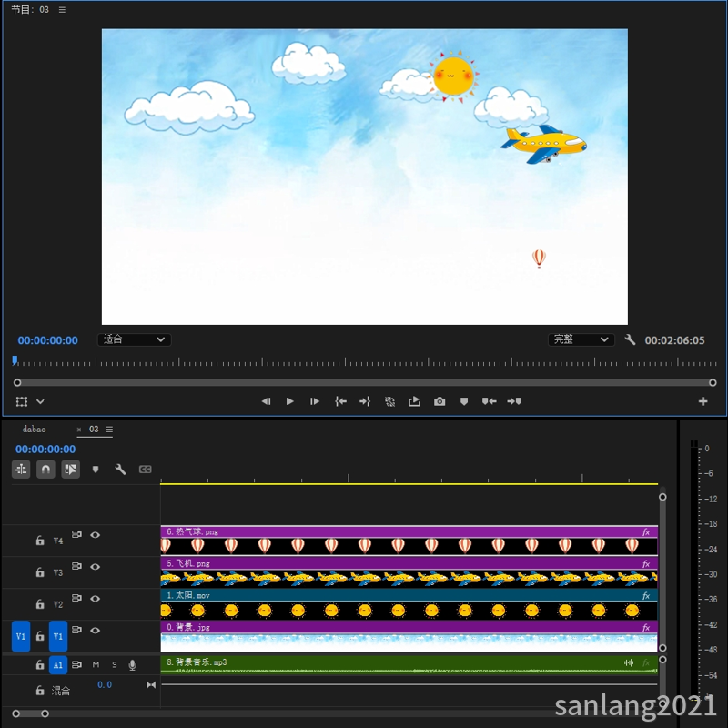The image size is (728, 728).
Task: Toggle lock on track V1
Action: 40,636
